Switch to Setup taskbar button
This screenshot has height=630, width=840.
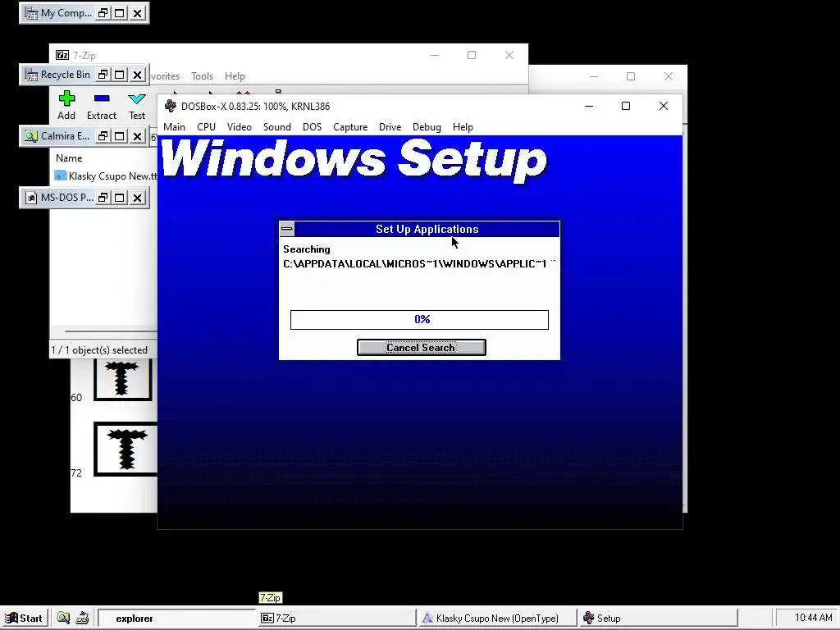click(x=658, y=618)
